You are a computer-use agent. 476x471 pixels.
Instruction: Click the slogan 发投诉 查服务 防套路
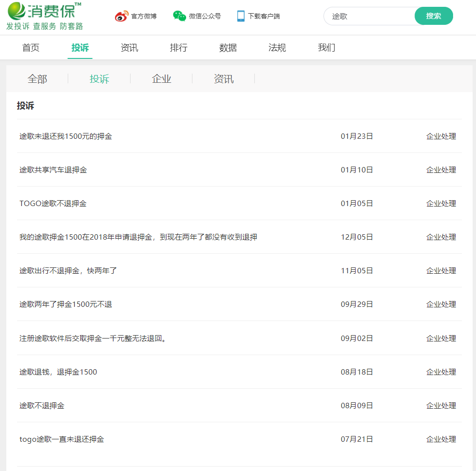(x=45, y=26)
